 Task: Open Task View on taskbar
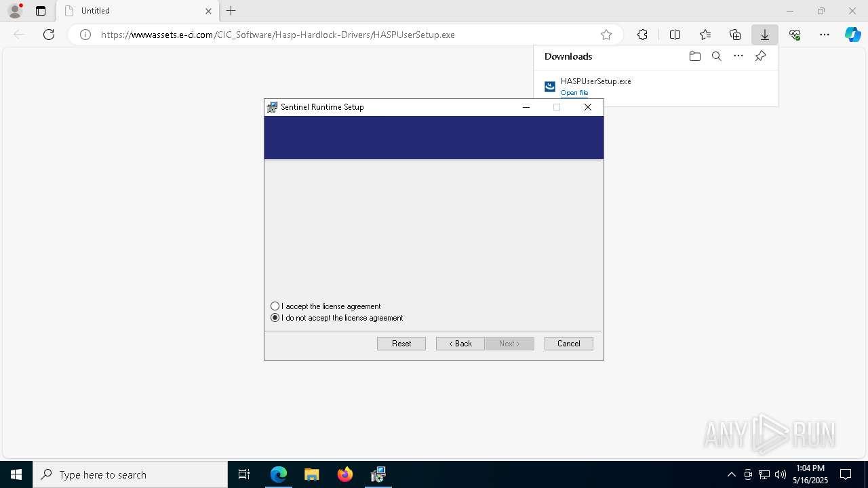point(244,474)
